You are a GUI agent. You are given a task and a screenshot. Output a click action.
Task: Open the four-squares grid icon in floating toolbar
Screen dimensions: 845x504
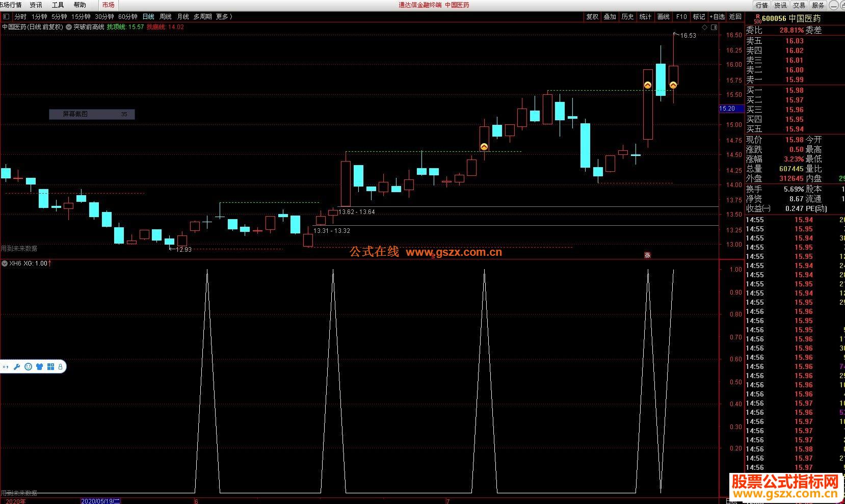tap(50, 366)
